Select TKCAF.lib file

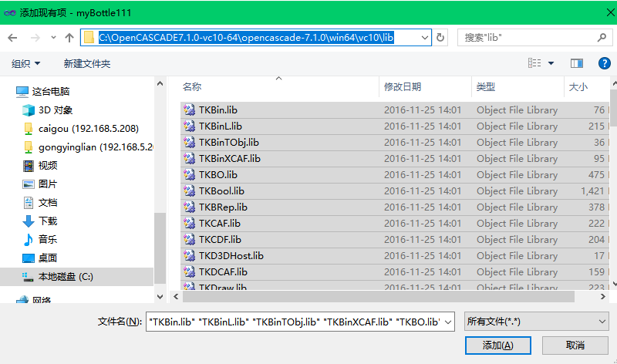[x=395, y=223]
